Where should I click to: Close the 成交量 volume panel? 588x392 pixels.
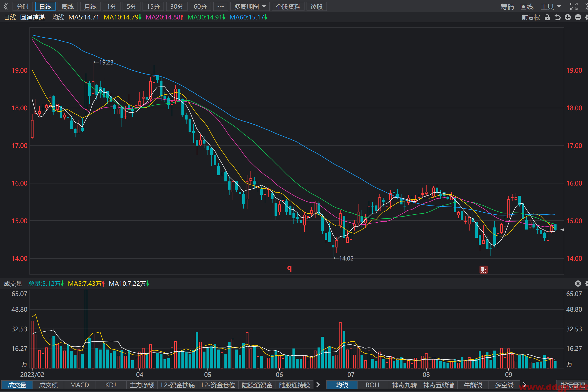pyautogui.click(x=578, y=284)
